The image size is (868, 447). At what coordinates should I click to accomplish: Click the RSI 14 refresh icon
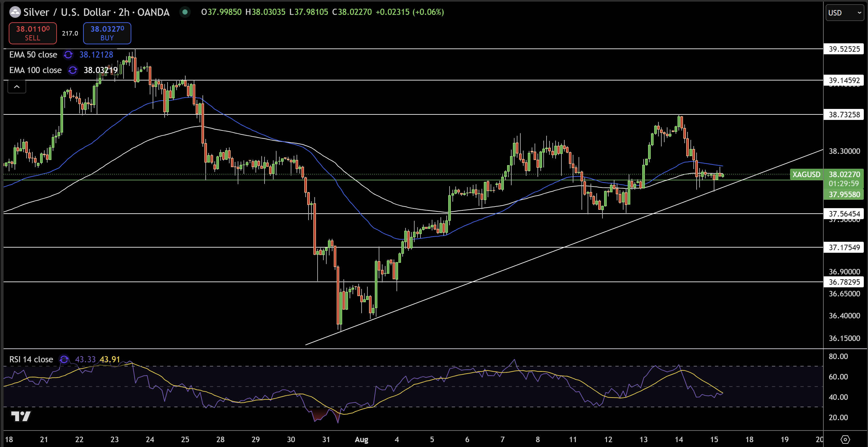point(64,359)
